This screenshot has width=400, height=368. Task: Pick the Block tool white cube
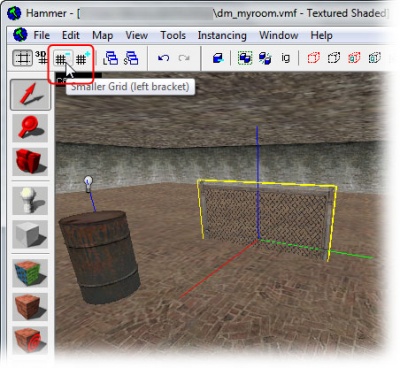[30, 234]
